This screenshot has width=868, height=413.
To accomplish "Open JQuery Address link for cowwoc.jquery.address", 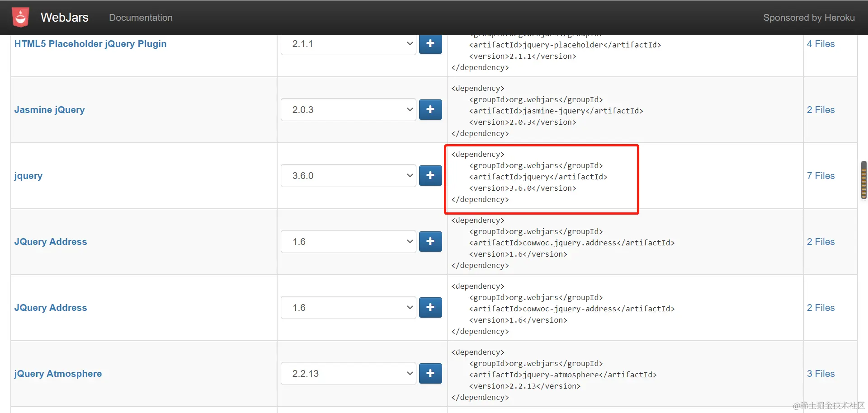I will coord(51,242).
